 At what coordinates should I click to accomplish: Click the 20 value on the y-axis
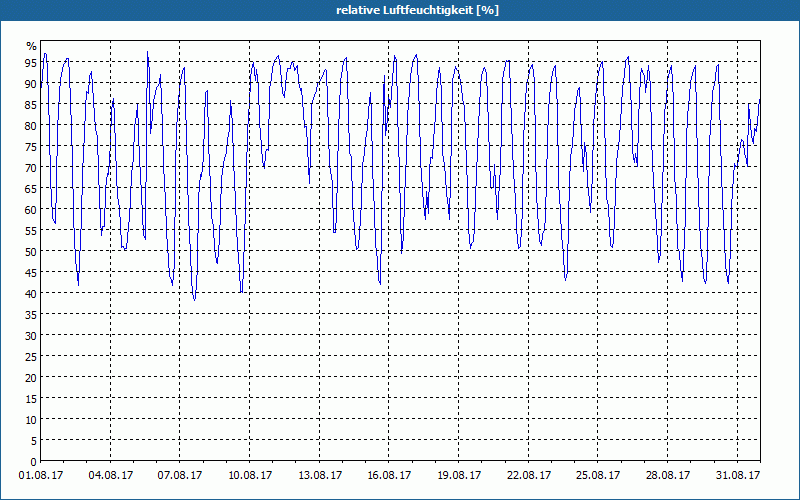click(31, 377)
